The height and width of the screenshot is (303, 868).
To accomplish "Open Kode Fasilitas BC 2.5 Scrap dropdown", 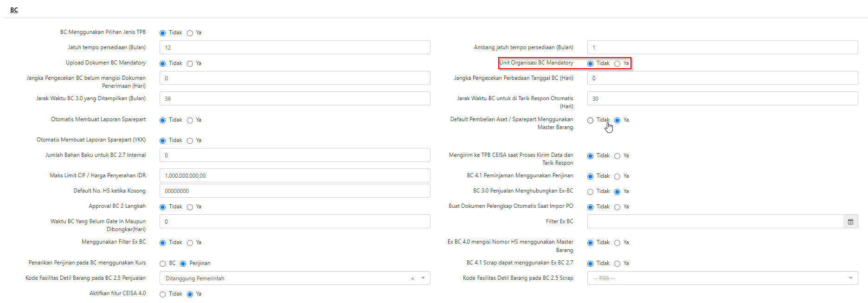I will pos(850,278).
